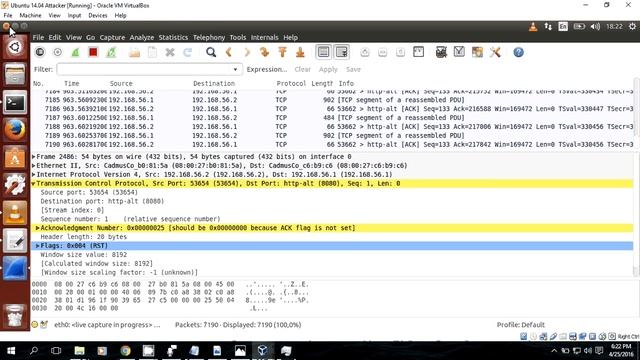Close the capture file
Image resolution: width=640 pixels, height=360 pixels.
coord(170,52)
